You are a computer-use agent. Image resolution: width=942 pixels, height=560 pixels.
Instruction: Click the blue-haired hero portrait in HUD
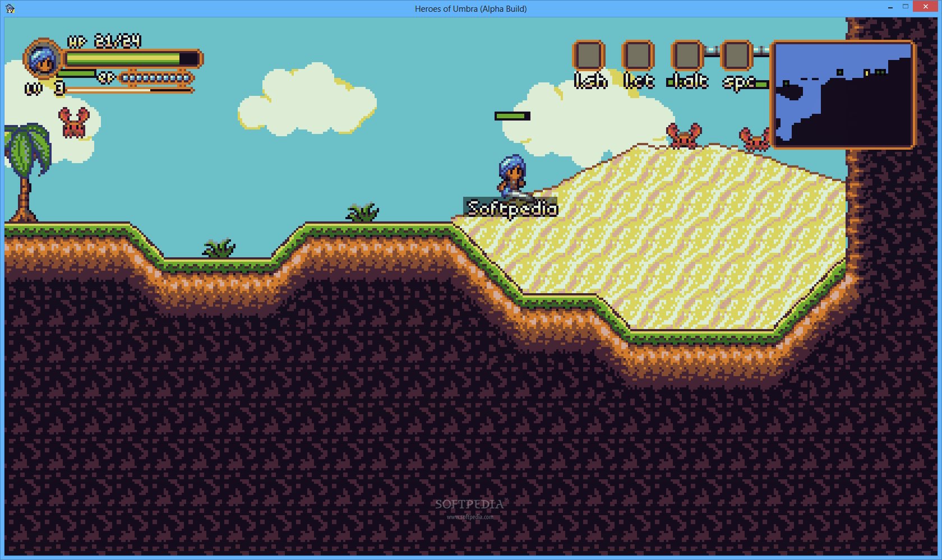point(43,59)
